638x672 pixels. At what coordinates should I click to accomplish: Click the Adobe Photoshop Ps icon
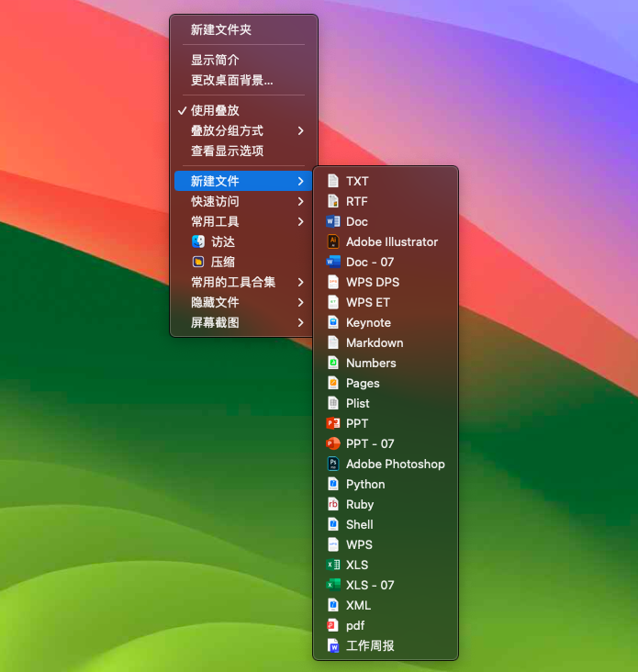coord(333,464)
